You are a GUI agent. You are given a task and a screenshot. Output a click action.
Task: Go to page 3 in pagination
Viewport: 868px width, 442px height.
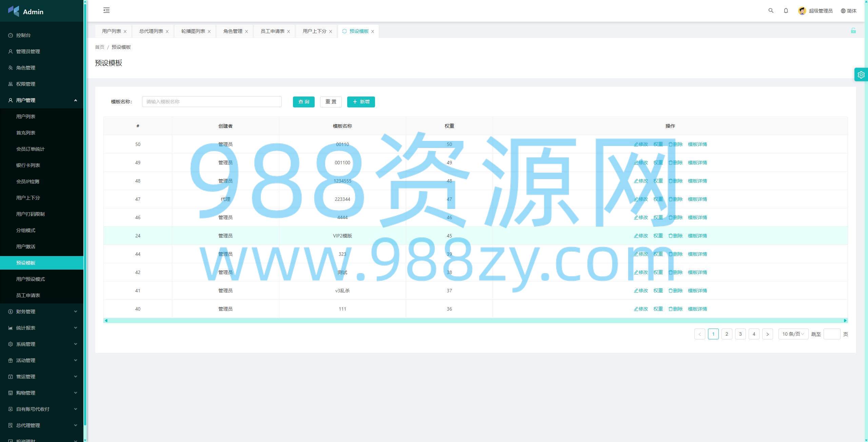click(740, 334)
